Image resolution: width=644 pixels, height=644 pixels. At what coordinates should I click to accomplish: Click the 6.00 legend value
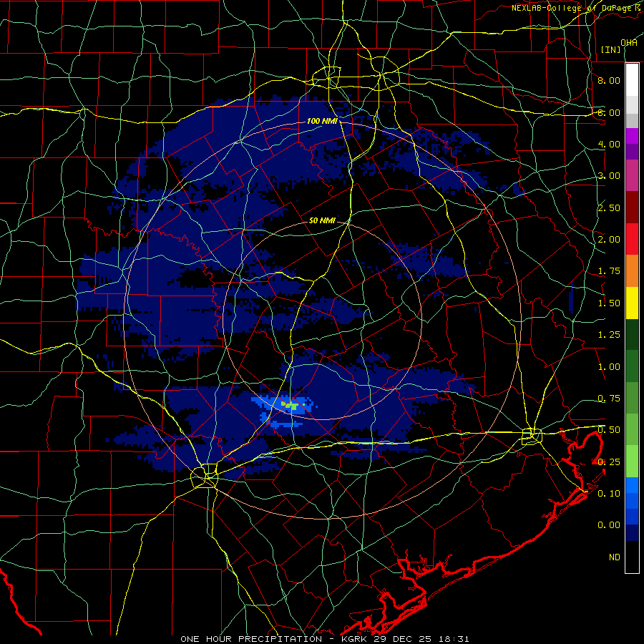(609, 112)
